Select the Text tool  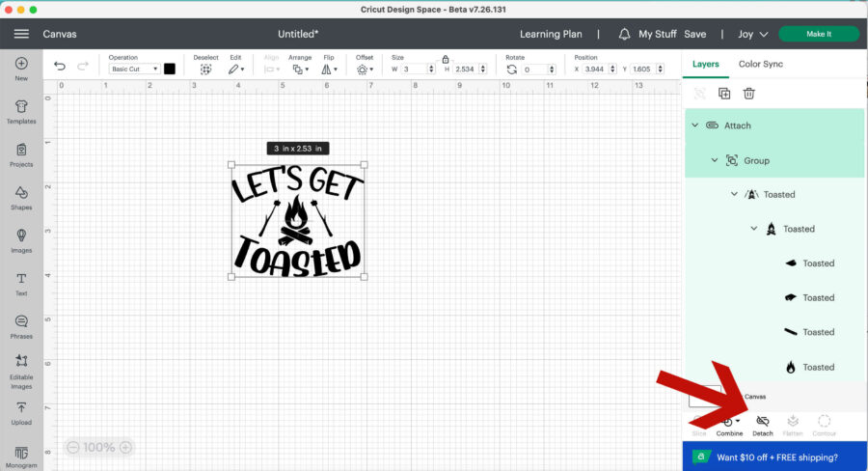[x=21, y=282]
